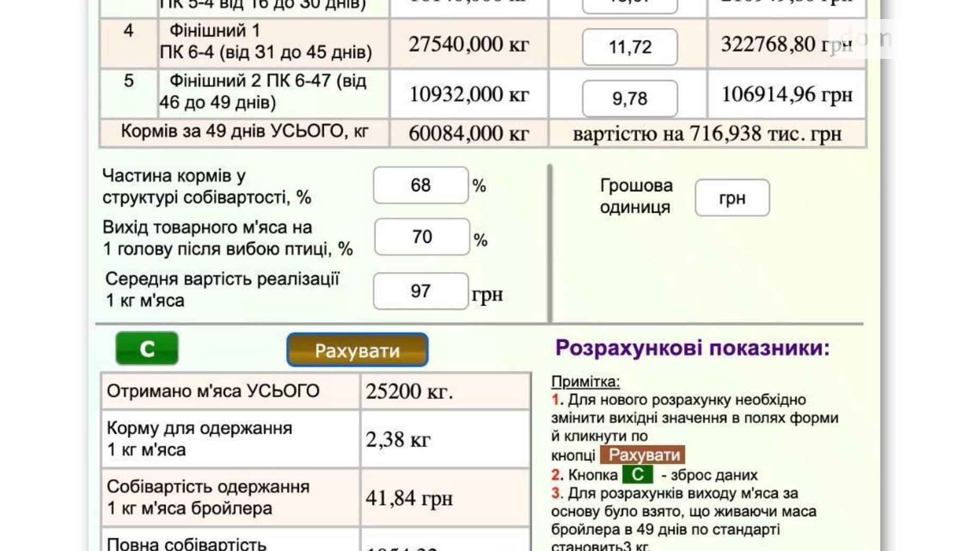The image size is (980, 551).
Task: Edit the currency unit field containing грн
Action: point(732,198)
